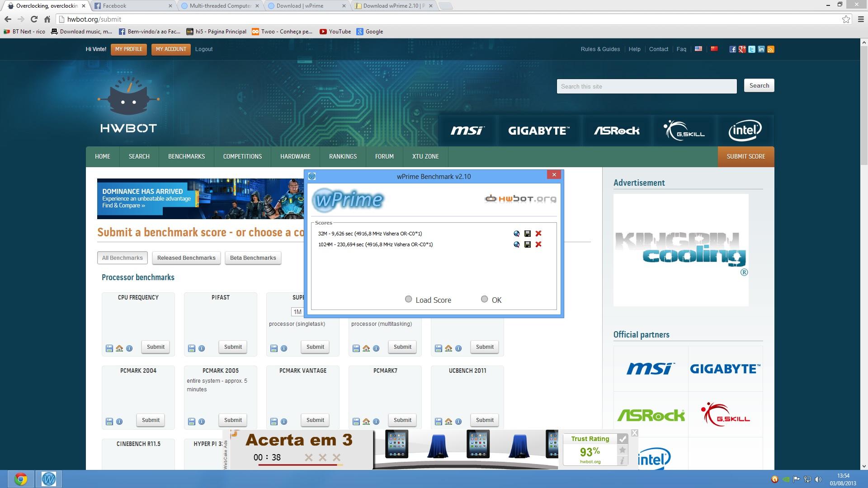Open Chrome from the Windows taskbar
868x488 pixels.
(x=20, y=479)
